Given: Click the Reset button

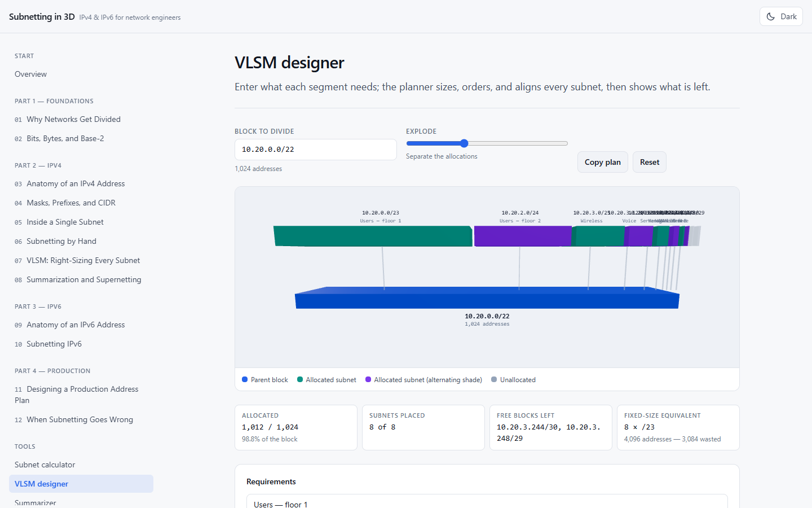Looking at the screenshot, I should coord(650,162).
